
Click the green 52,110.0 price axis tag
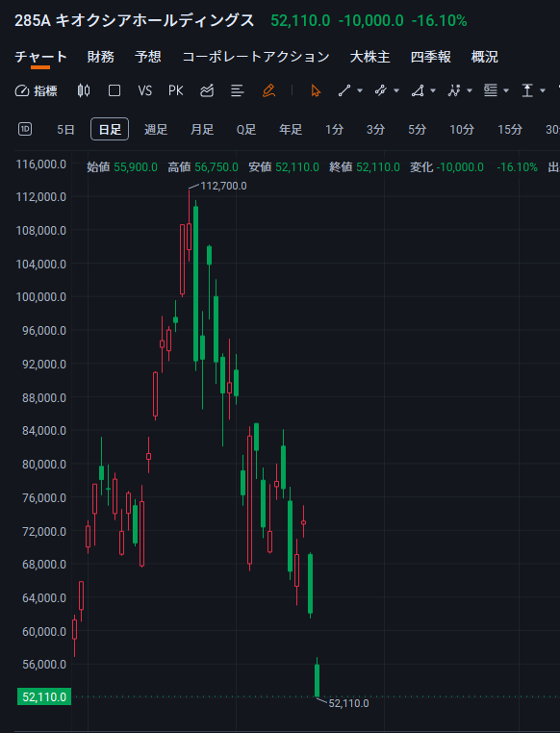click(44, 697)
